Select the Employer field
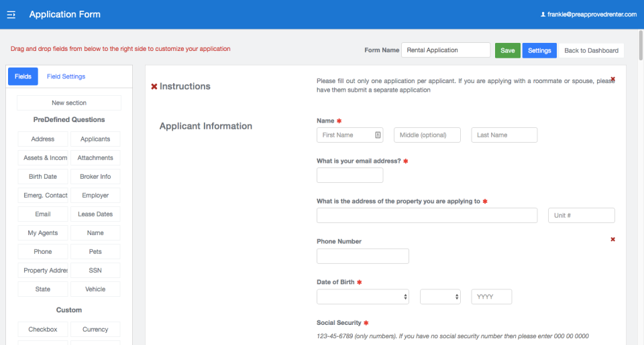644x345 pixels. pos(95,195)
